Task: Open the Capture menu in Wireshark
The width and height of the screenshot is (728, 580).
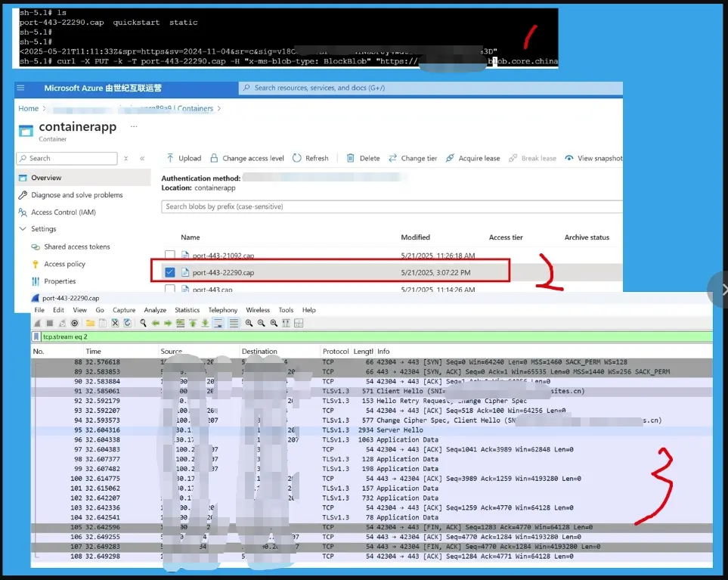Action: point(124,310)
